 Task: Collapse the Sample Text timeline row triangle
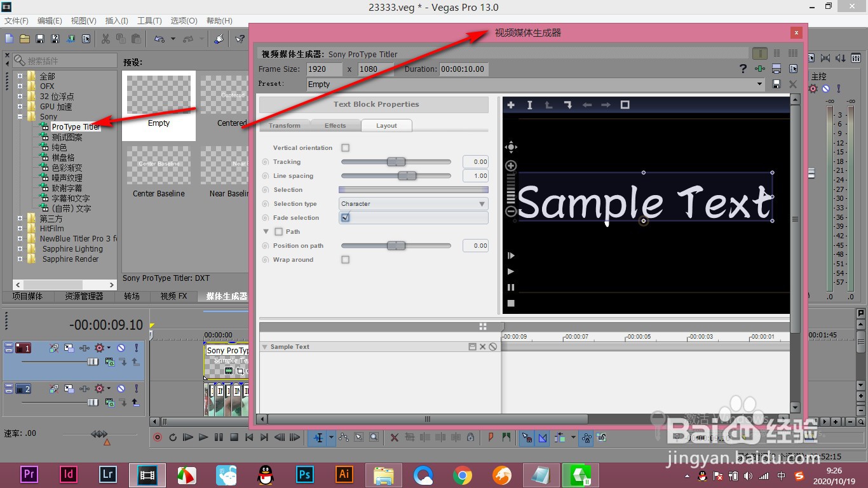point(265,347)
